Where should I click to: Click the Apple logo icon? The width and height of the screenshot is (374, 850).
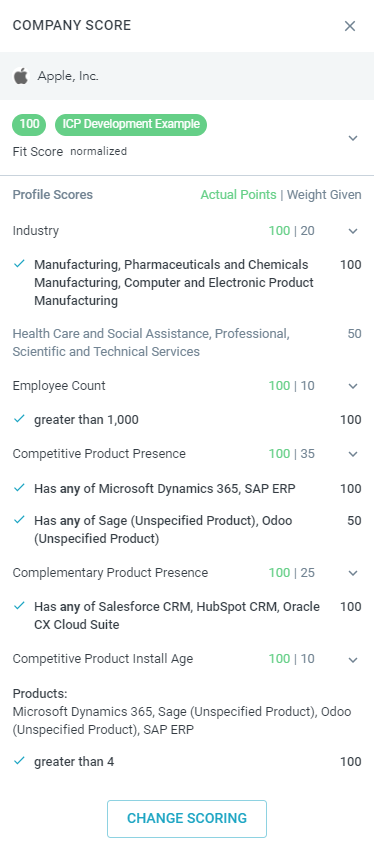[x=21, y=76]
